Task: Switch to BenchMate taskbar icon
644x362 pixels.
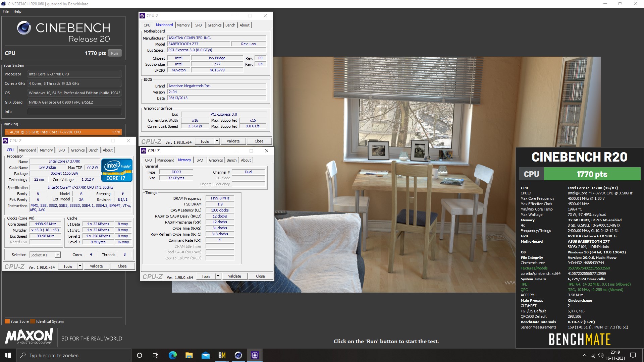Action: tap(222, 355)
